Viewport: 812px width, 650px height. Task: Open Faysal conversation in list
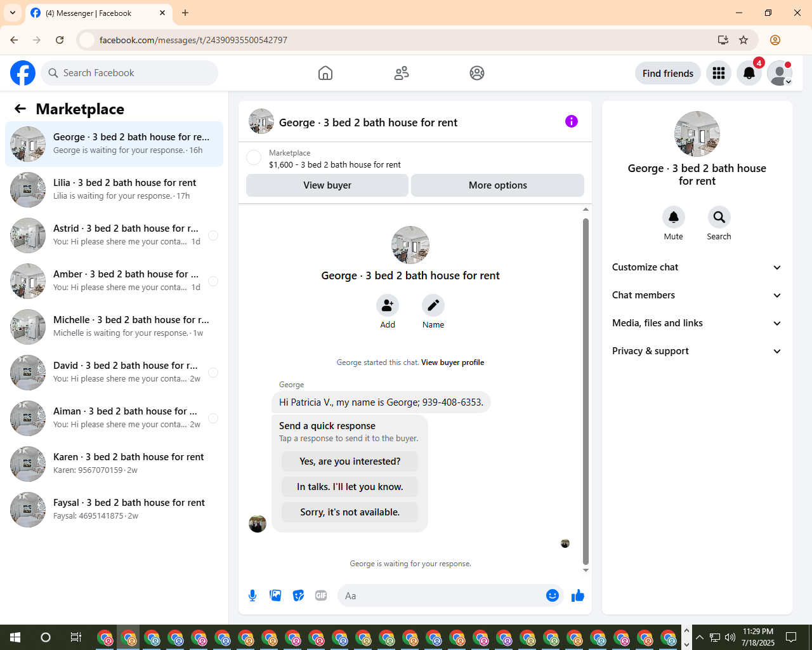114,510
